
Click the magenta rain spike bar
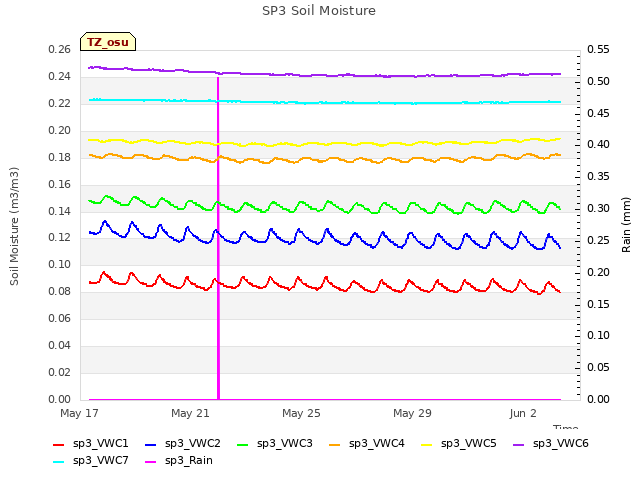218,238
